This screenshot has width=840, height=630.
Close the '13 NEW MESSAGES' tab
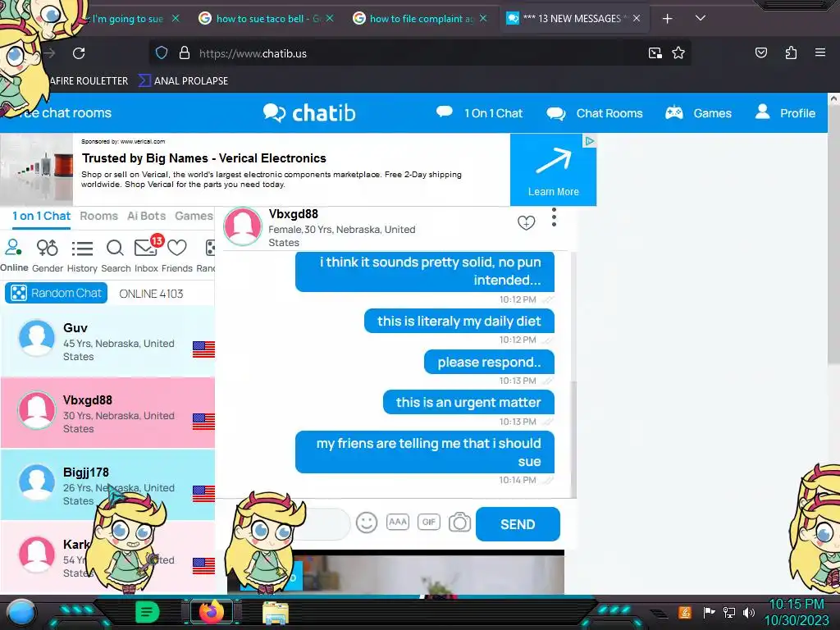[637, 18]
